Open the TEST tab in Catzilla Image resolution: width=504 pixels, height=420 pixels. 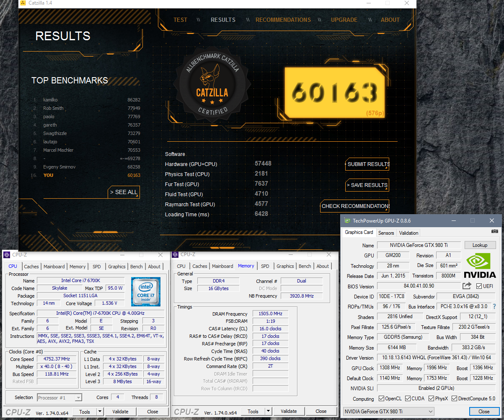181,20
